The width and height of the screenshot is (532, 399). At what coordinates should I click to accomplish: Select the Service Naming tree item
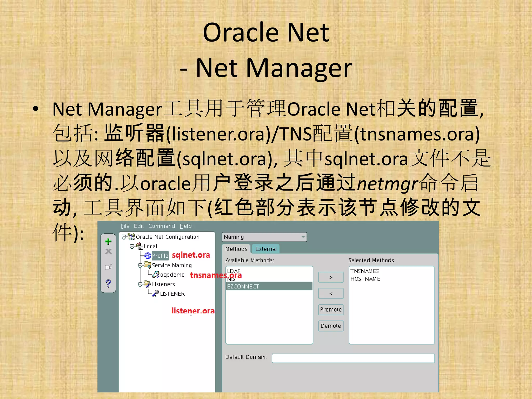172,265
